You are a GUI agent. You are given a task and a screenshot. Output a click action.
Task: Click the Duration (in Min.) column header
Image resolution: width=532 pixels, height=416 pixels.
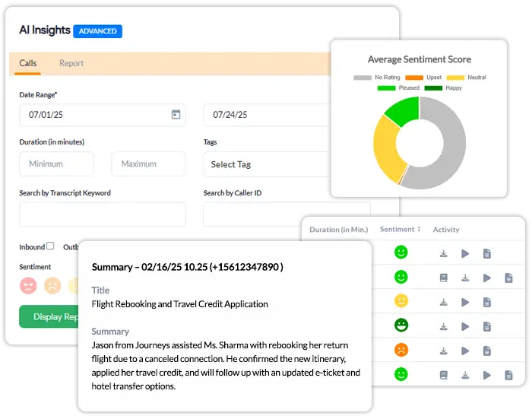[339, 230]
